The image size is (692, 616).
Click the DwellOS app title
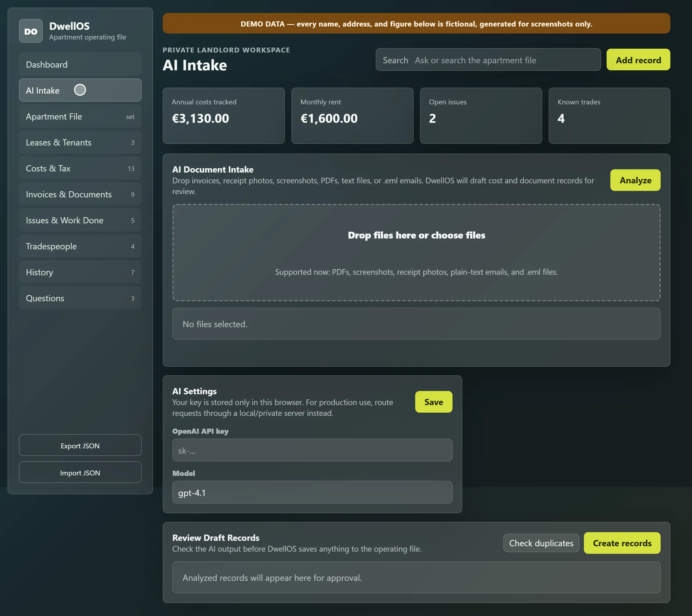point(69,26)
